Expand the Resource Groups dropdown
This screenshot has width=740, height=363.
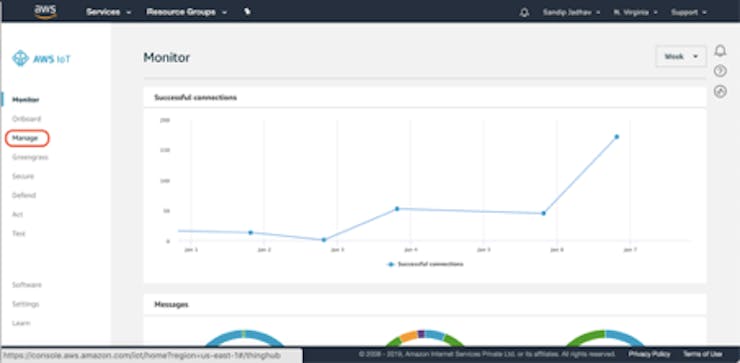click(x=186, y=12)
